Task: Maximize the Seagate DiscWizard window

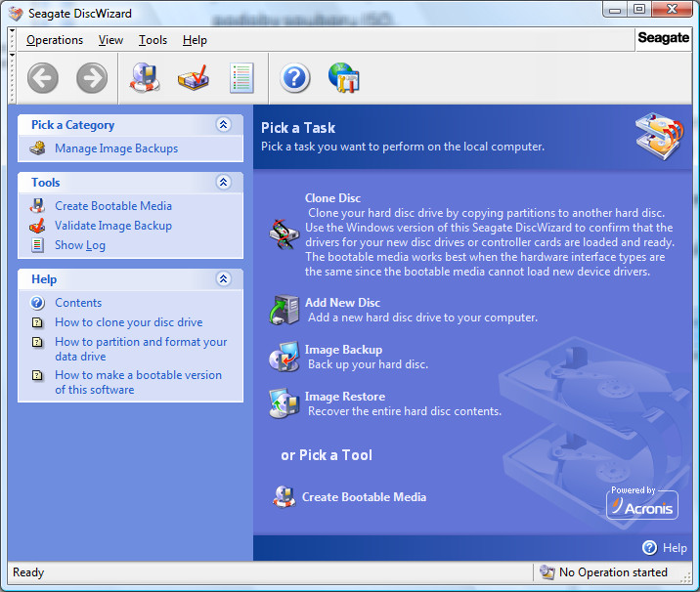Action: coord(639,10)
